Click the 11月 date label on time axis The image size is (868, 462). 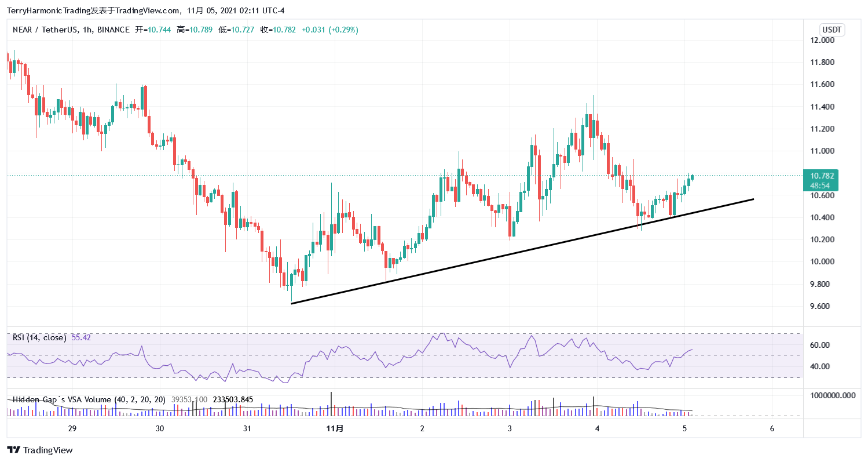click(x=335, y=428)
